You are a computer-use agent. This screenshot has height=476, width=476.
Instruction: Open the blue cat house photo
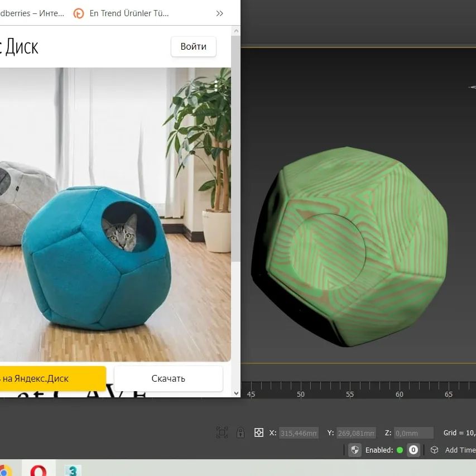click(115, 214)
